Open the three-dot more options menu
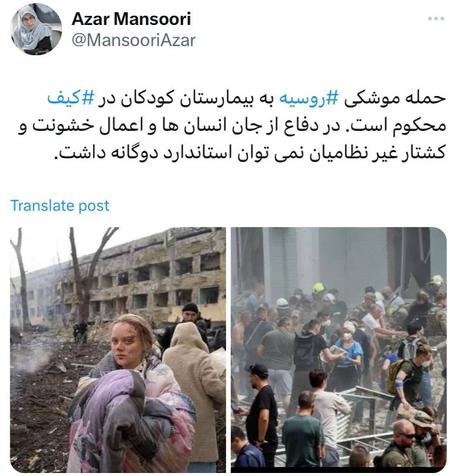This screenshot has height=476, width=450. click(x=436, y=19)
